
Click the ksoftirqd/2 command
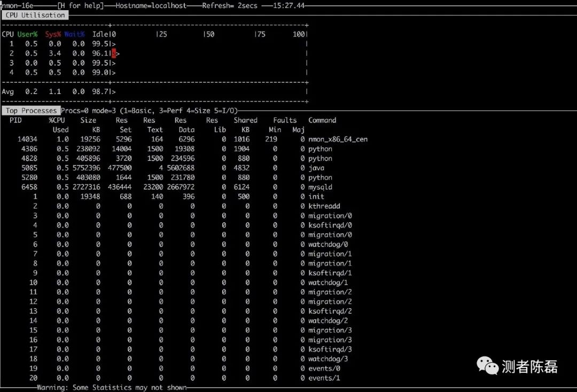(x=330, y=311)
